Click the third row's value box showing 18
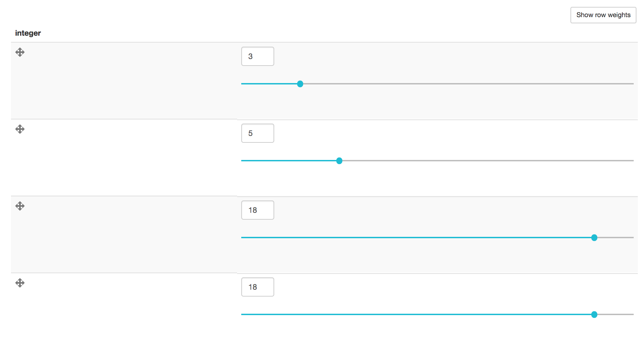 click(257, 210)
